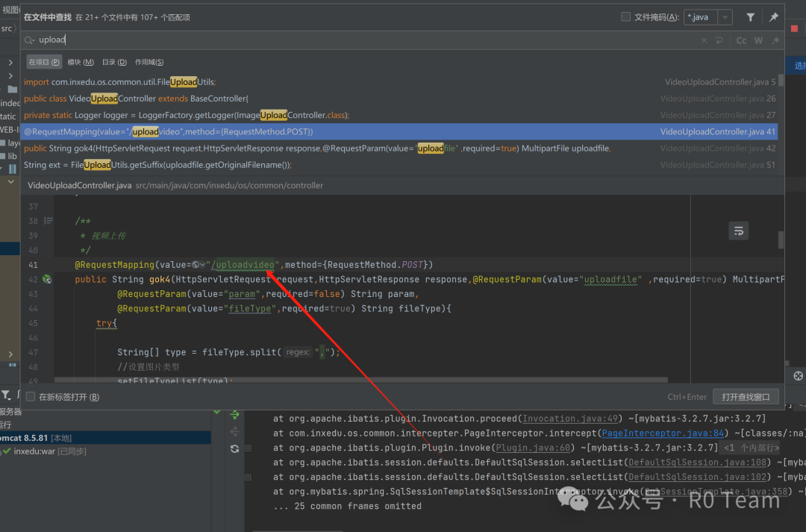Open search history magnifier icon
Image resolution: width=806 pixels, height=532 pixels.
pyautogui.click(x=29, y=40)
